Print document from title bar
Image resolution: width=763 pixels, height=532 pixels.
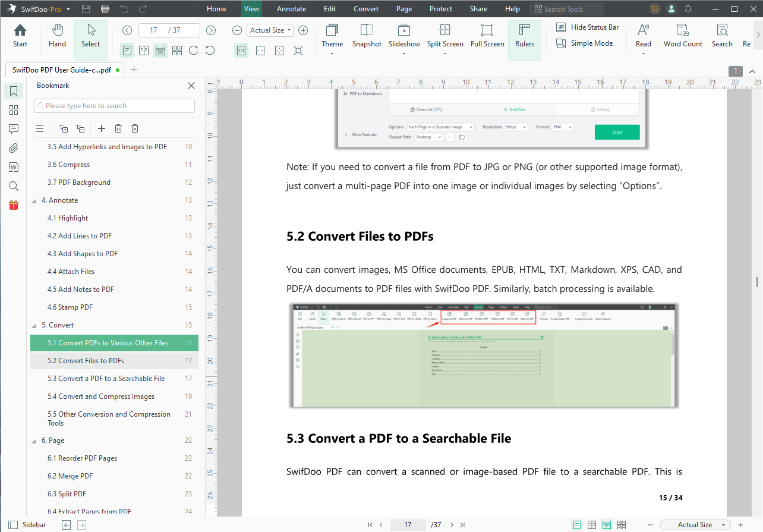[105, 9]
